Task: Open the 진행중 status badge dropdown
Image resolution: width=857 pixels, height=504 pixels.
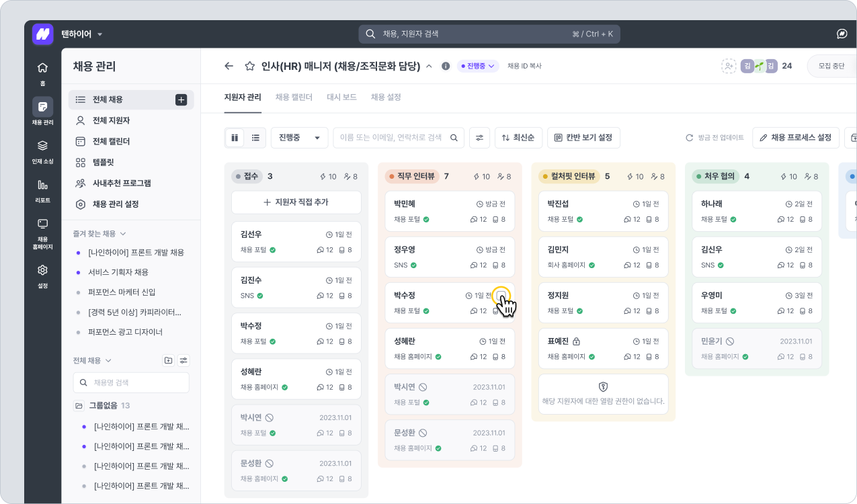Action: point(478,66)
